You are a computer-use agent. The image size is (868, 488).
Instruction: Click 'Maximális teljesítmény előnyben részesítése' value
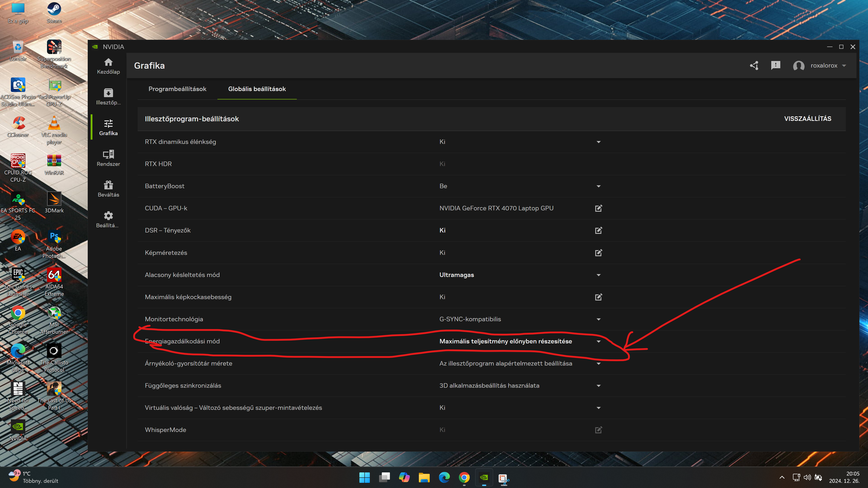click(505, 341)
